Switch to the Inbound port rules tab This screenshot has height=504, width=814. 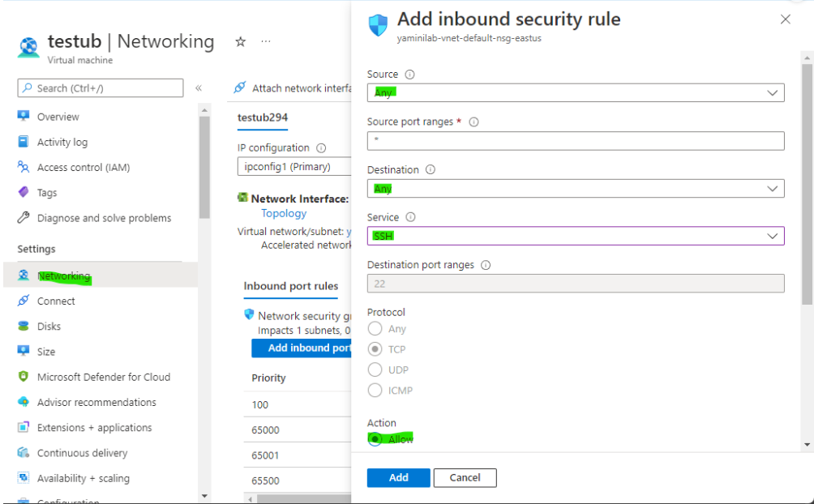[x=291, y=286]
